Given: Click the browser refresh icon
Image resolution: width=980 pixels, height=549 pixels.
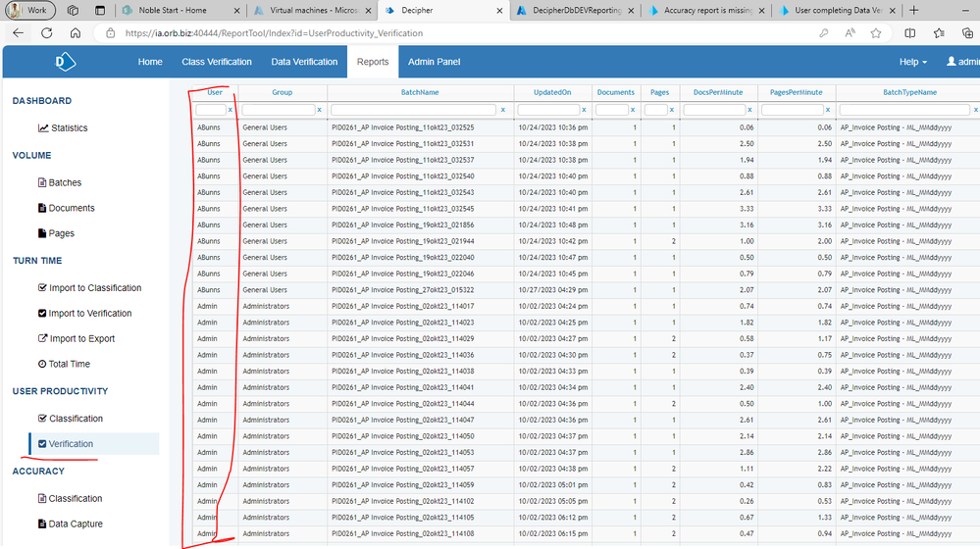Looking at the screenshot, I should [x=46, y=33].
